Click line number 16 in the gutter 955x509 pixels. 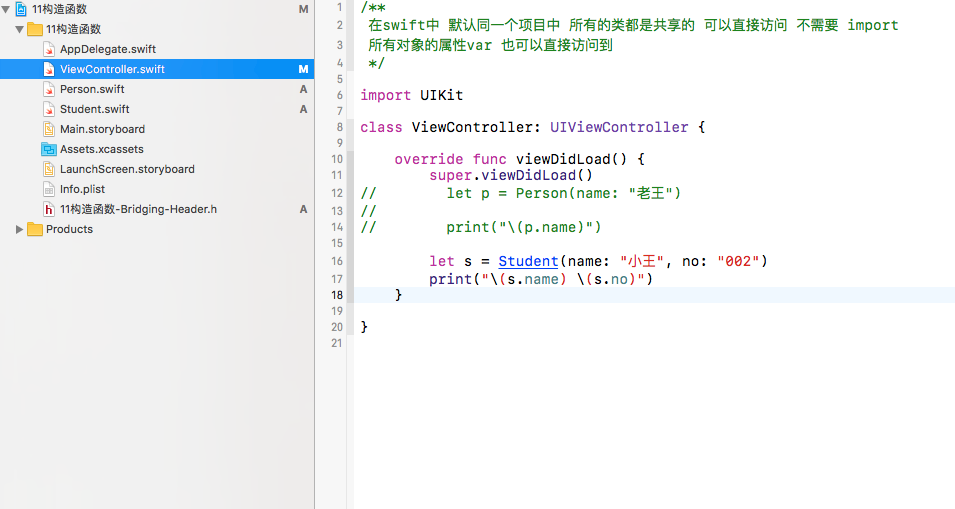click(337, 261)
